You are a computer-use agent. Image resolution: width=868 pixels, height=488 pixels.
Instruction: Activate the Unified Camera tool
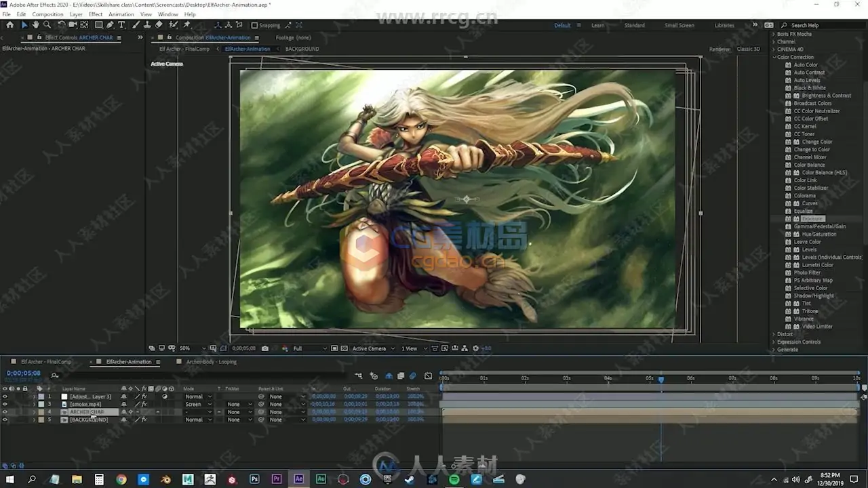click(73, 25)
